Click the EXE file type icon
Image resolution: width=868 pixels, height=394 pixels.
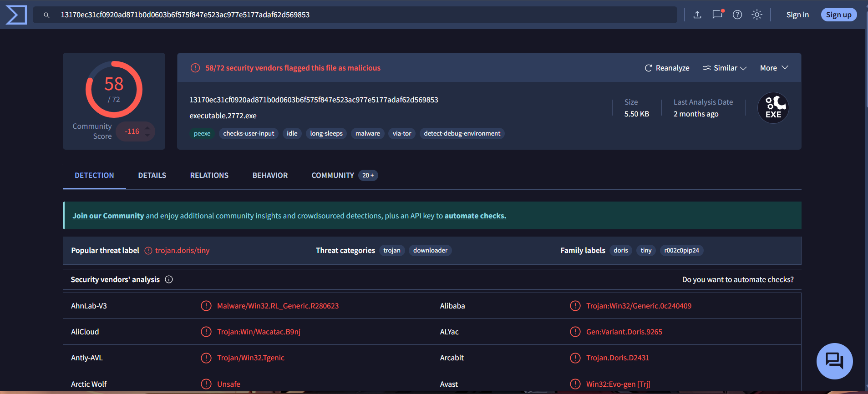tap(773, 108)
